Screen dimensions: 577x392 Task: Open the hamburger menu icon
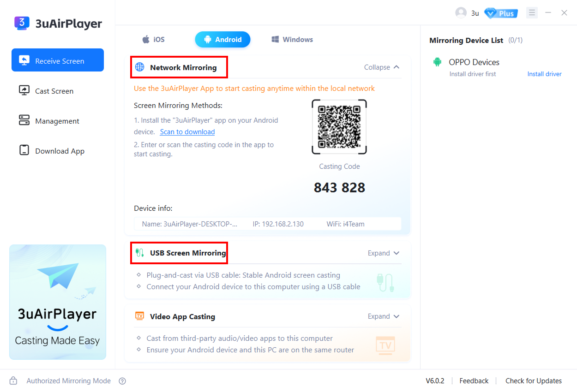point(532,13)
